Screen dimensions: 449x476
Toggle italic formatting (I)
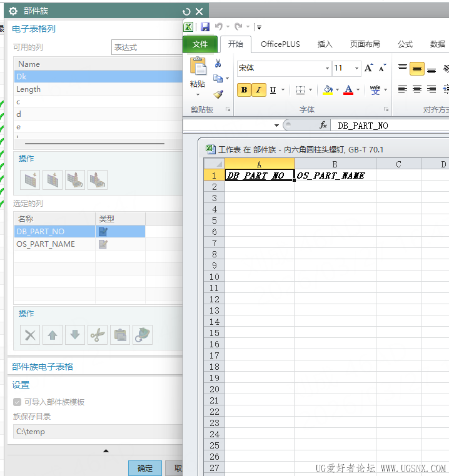tap(259, 90)
